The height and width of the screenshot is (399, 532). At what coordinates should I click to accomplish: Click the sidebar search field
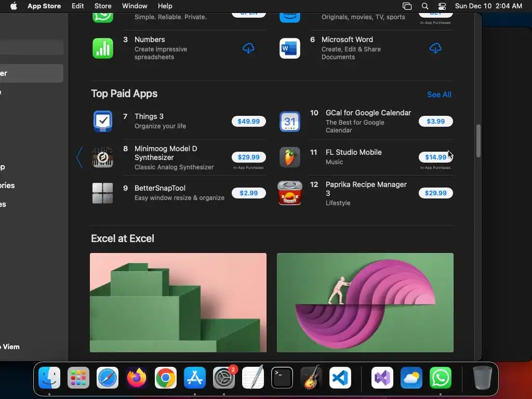point(31,47)
